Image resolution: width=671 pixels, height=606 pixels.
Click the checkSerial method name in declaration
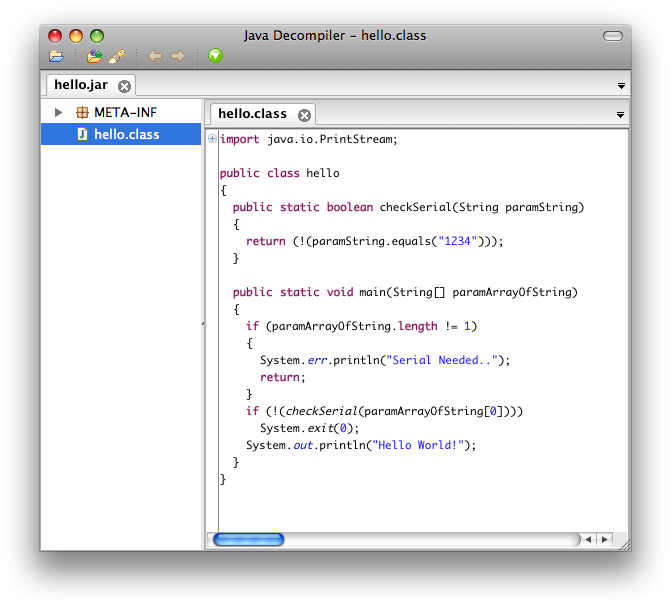click(x=416, y=207)
